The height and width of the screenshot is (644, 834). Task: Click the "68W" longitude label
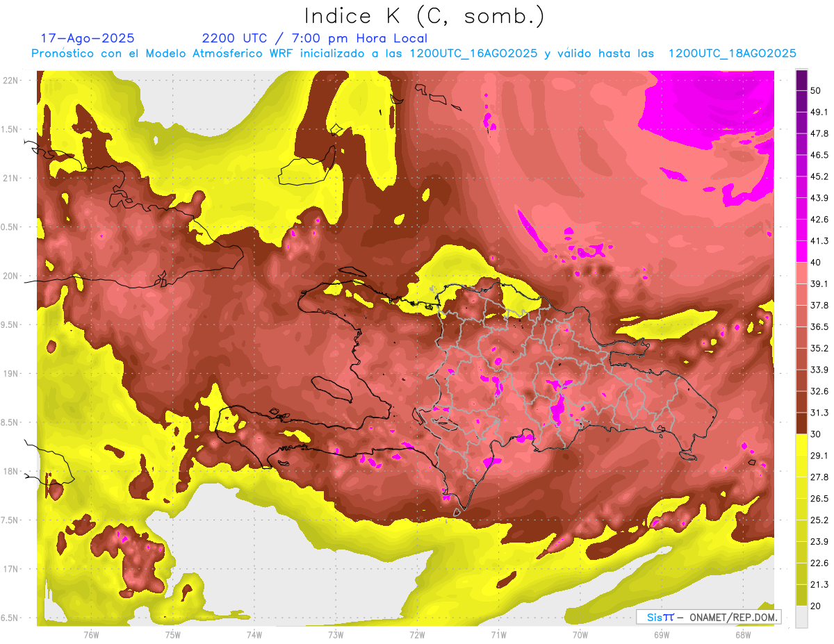pos(743,634)
